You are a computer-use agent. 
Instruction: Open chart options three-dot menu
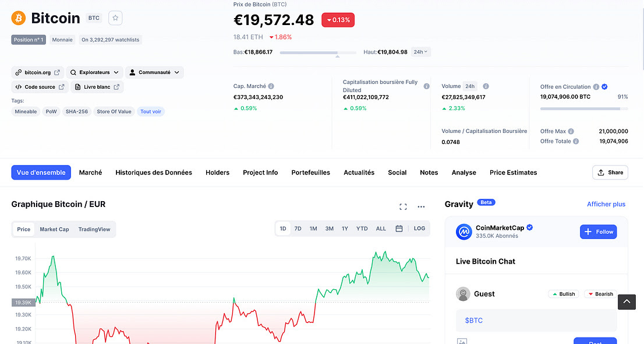(421, 206)
